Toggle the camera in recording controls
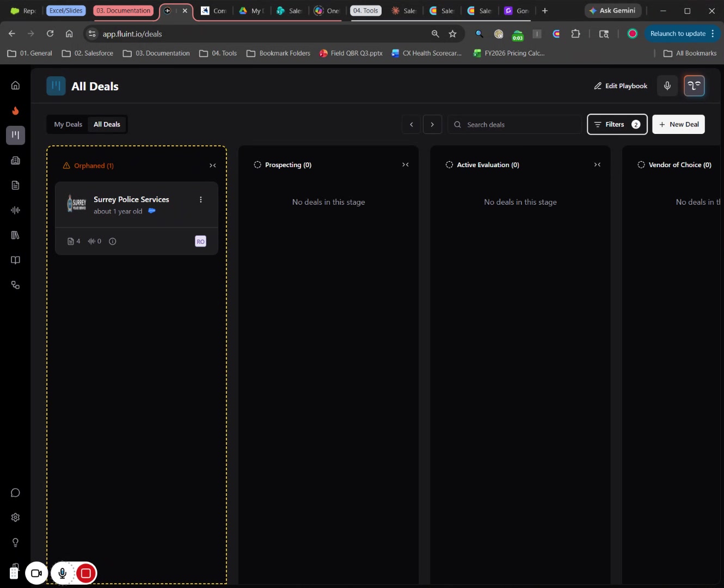Screen dimensions: 724x588 (36, 573)
